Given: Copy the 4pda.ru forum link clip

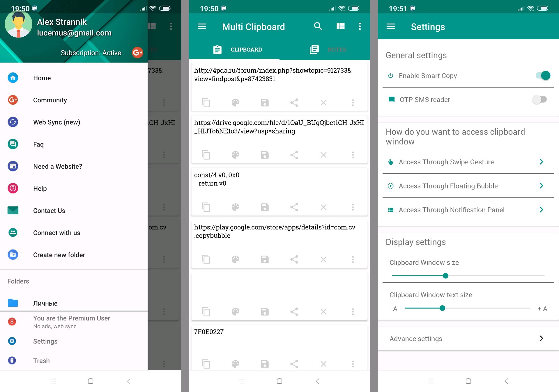Looking at the screenshot, I should coord(206,103).
